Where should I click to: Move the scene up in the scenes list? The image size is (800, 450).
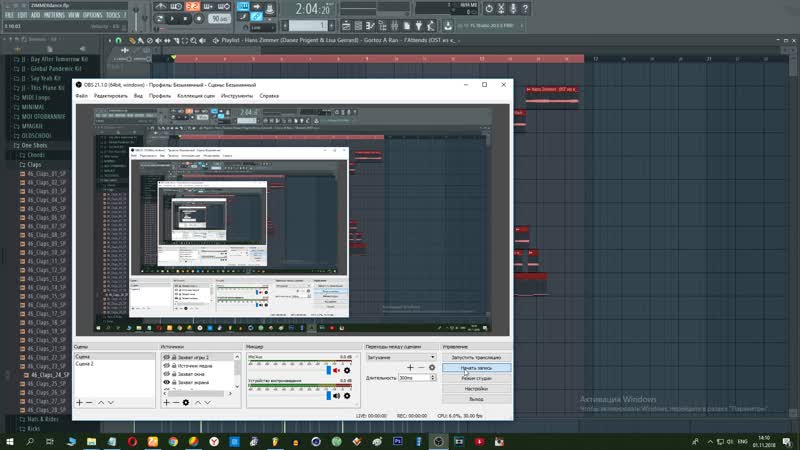[101, 403]
